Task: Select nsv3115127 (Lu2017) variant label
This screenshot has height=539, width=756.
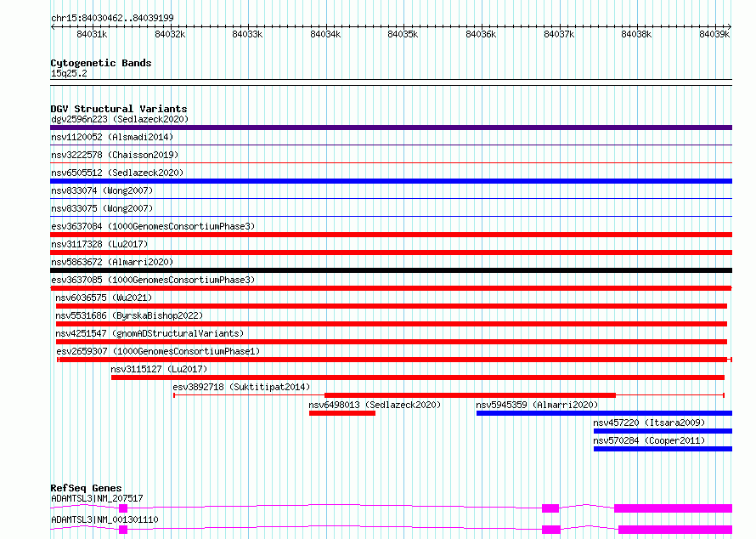Action: tap(159, 369)
